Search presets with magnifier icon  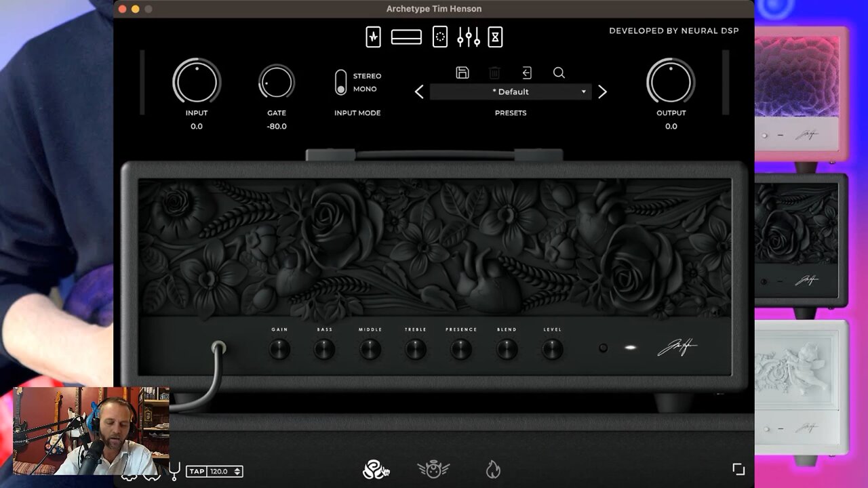tap(559, 73)
